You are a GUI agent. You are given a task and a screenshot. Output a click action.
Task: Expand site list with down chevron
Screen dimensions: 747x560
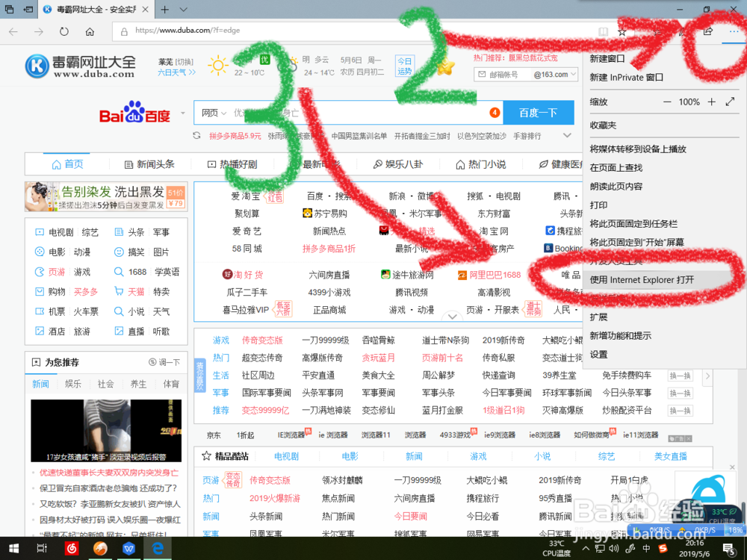pyautogui.click(x=453, y=316)
